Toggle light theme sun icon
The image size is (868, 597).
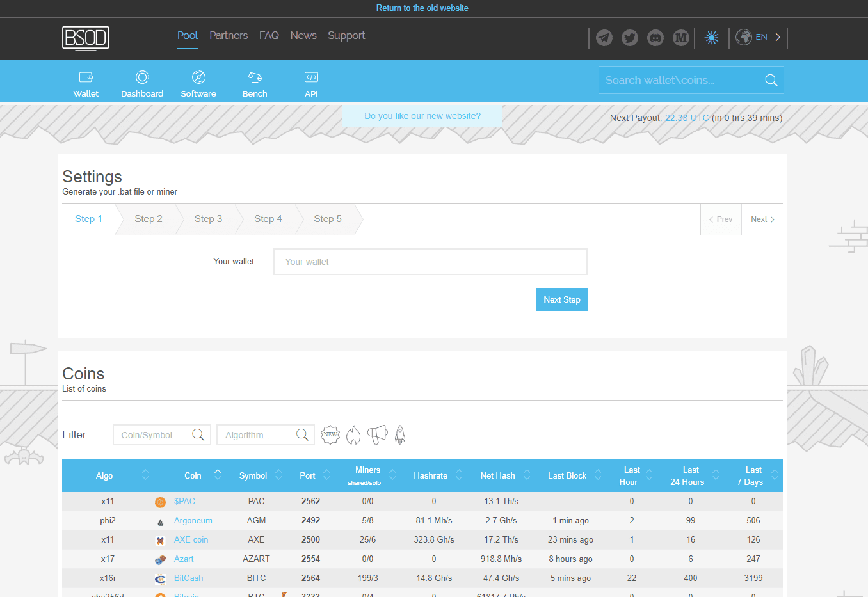click(712, 38)
